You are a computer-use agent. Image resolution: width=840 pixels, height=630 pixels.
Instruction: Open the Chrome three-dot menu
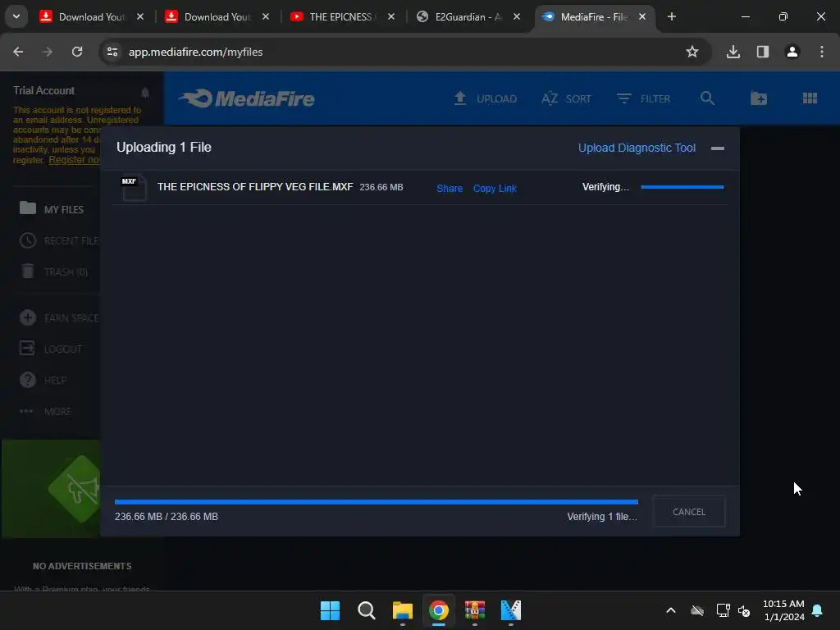coord(822,52)
